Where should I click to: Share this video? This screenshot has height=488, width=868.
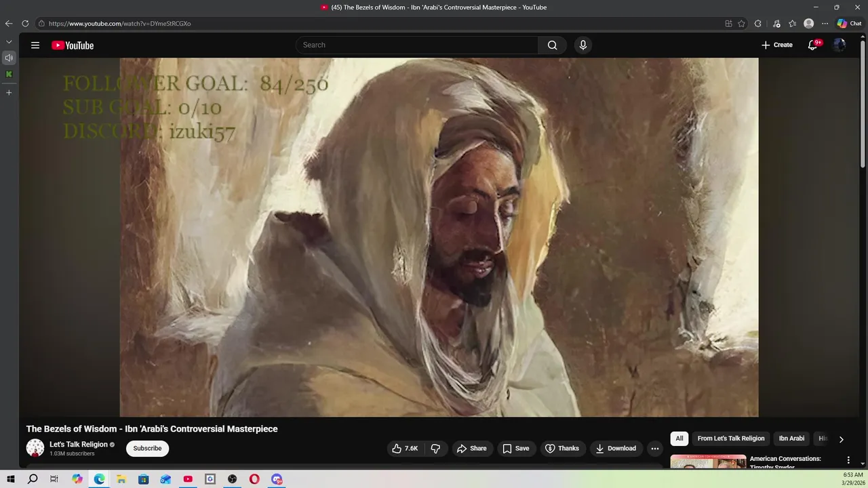pyautogui.click(x=471, y=449)
